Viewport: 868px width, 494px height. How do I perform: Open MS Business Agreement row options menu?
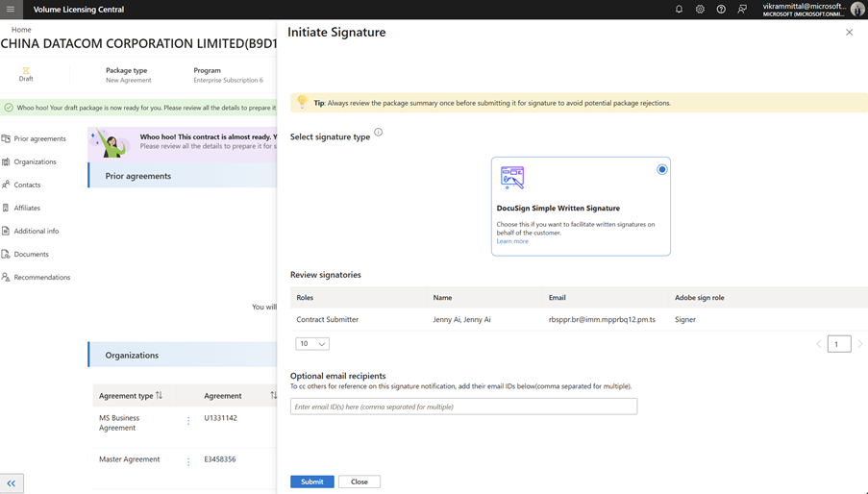click(188, 421)
